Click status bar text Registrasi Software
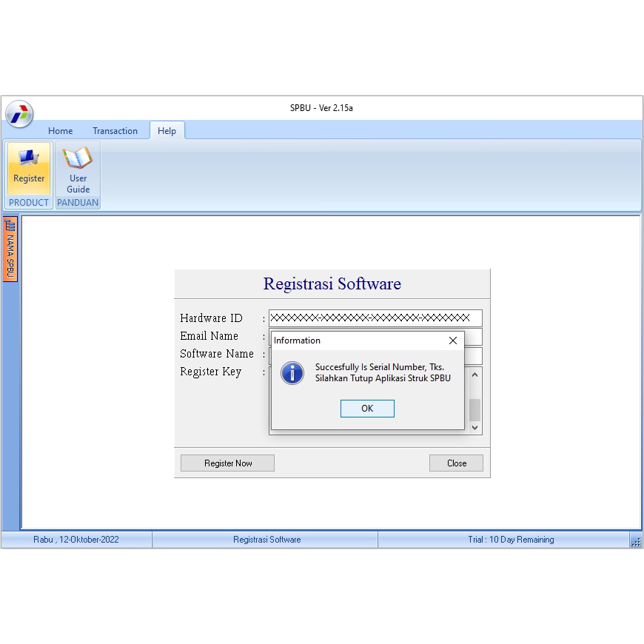644x644 pixels. (x=267, y=540)
